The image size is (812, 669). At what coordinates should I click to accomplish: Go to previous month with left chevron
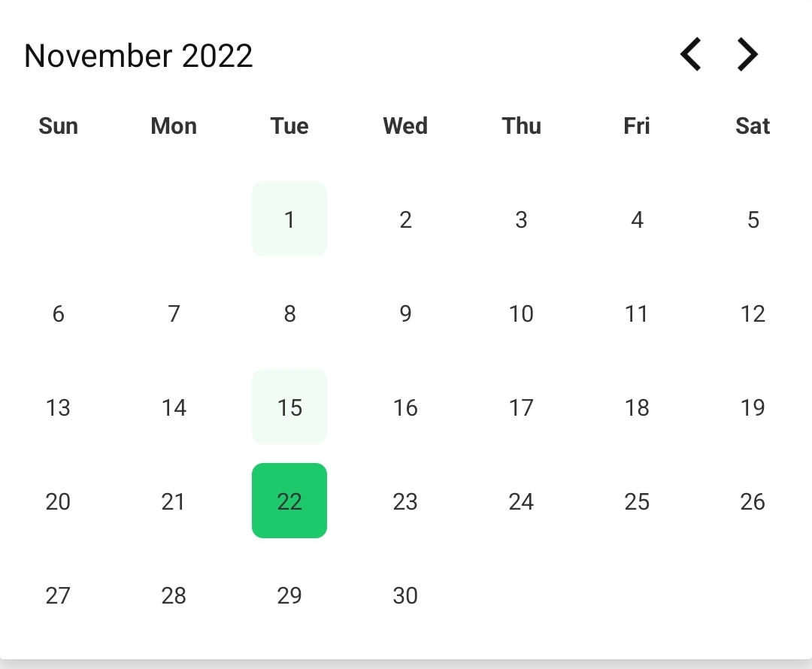[x=690, y=54]
